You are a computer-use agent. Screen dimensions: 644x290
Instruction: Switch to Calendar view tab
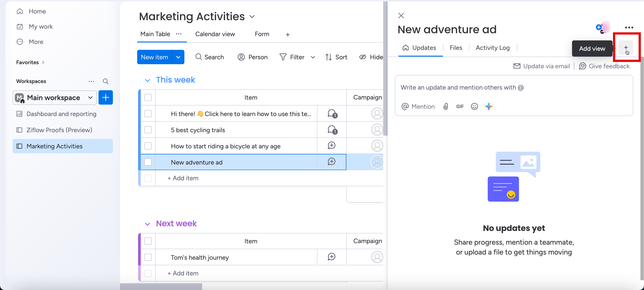pyautogui.click(x=215, y=34)
